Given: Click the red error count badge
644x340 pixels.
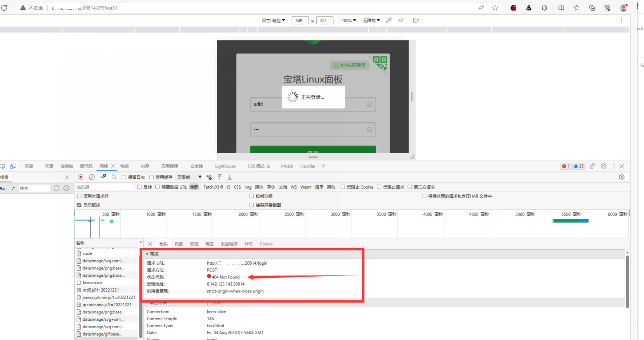Looking at the screenshot, I should coord(565,166).
